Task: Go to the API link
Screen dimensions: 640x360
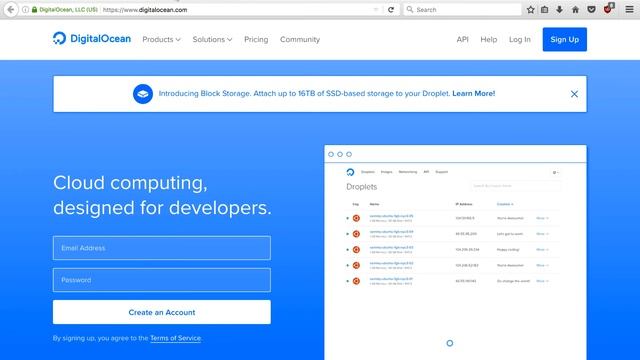Action: coord(462,40)
